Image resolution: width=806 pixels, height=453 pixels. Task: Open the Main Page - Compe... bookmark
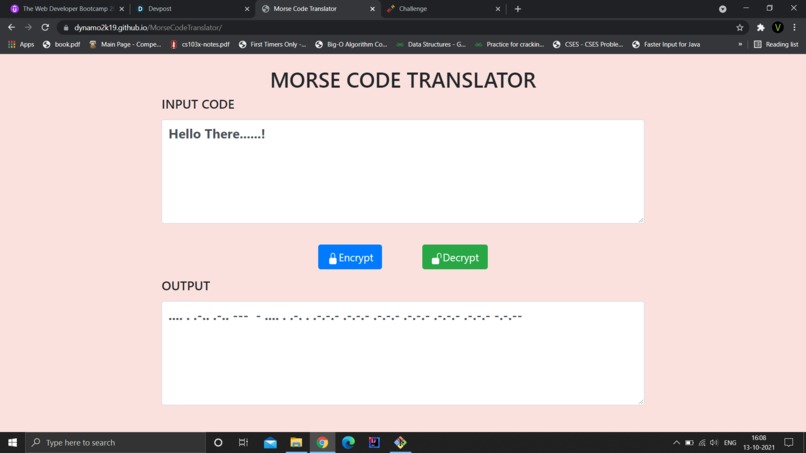(x=125, y=45)
